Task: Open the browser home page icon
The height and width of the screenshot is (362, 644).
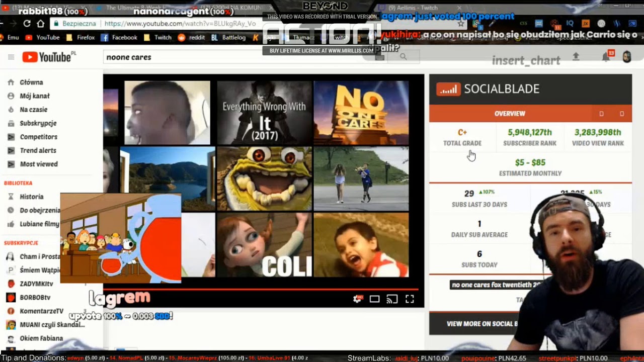Action: [x=40, y=24]
